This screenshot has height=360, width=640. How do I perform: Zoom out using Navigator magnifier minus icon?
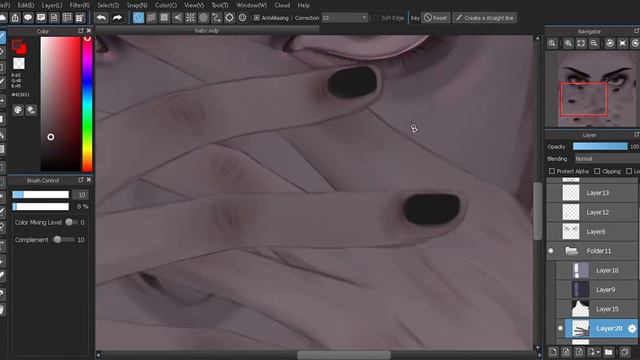point(594,43)
